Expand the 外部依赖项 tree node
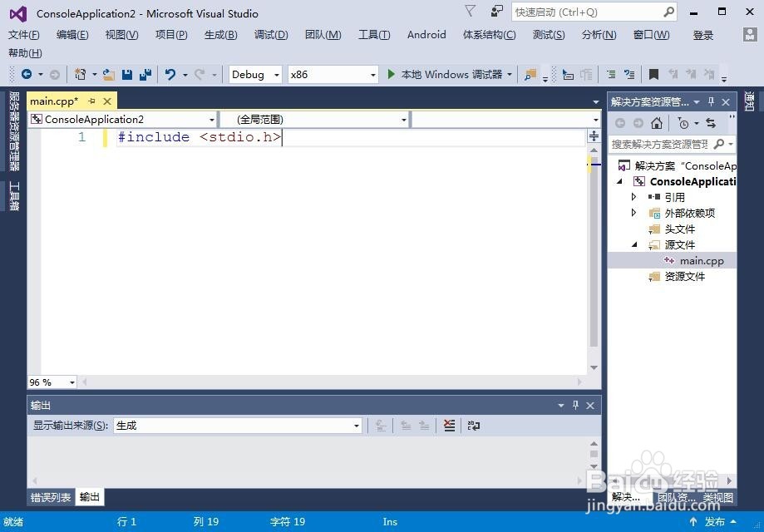This screenshot has width=764, height=532. pyautogui.click(x=633, y=213)
